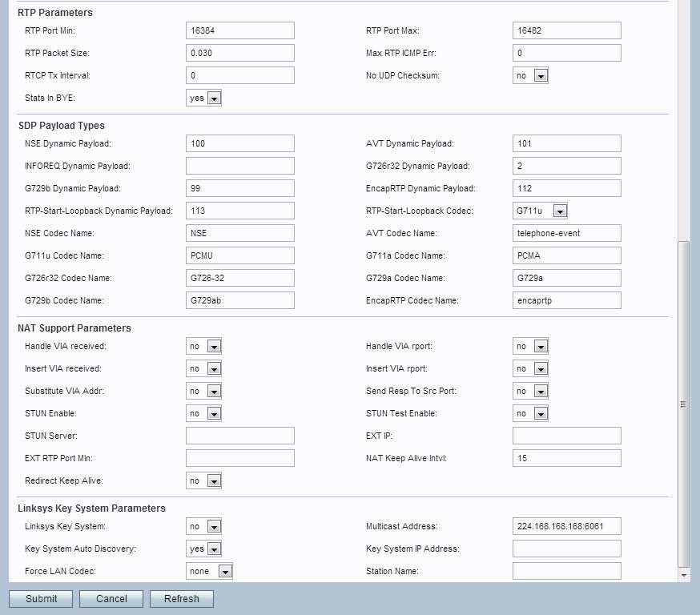Screen dimensions: 700x615
Task: Click the Multicast Address text box
Action: pos(566,526)
